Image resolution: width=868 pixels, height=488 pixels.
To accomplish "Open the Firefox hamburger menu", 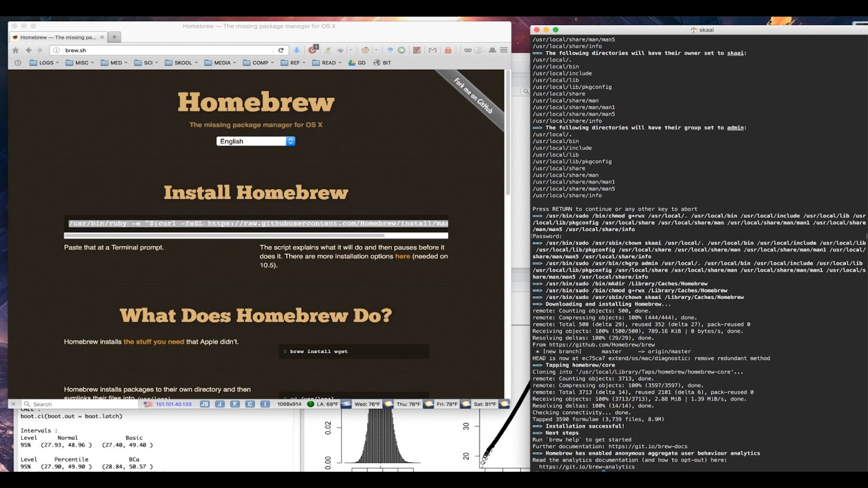I will coord(503,50).
